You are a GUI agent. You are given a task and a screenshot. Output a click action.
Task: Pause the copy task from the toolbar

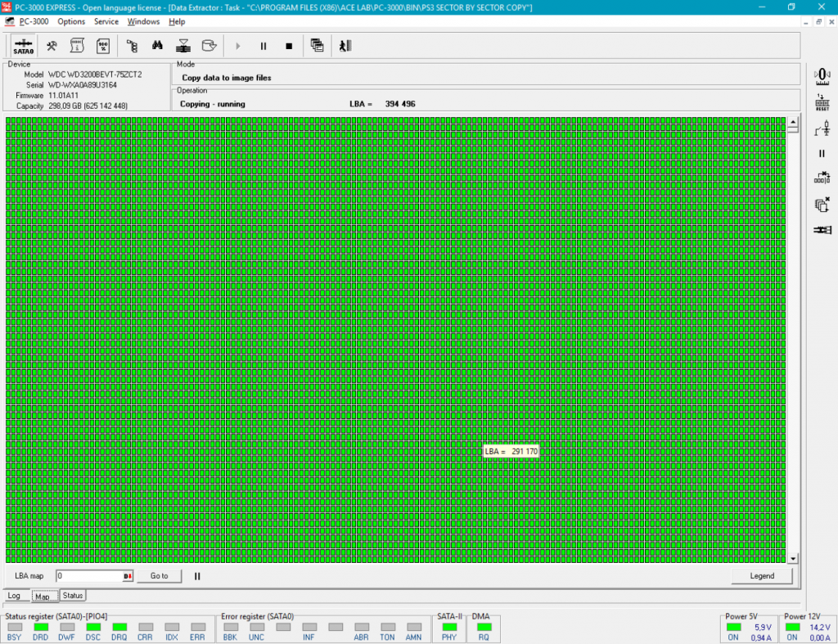pos(264,47)
